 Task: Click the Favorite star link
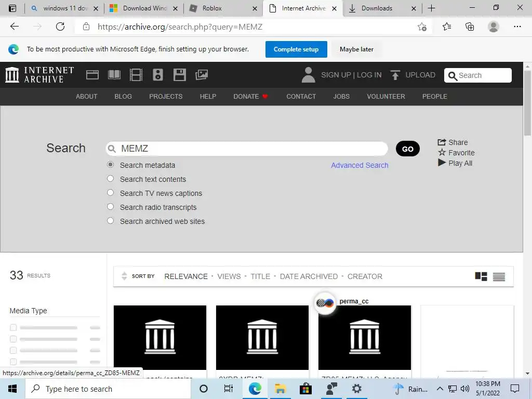coord(456,153)
